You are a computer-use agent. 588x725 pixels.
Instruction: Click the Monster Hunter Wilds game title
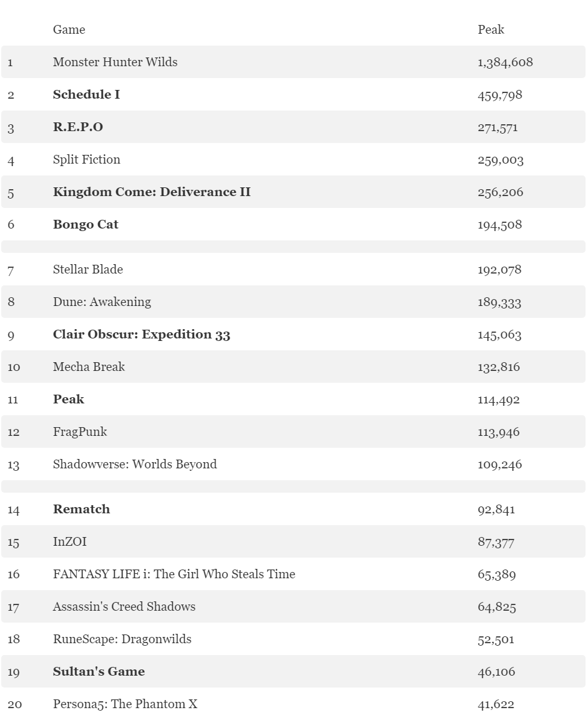tap(115, 62)
